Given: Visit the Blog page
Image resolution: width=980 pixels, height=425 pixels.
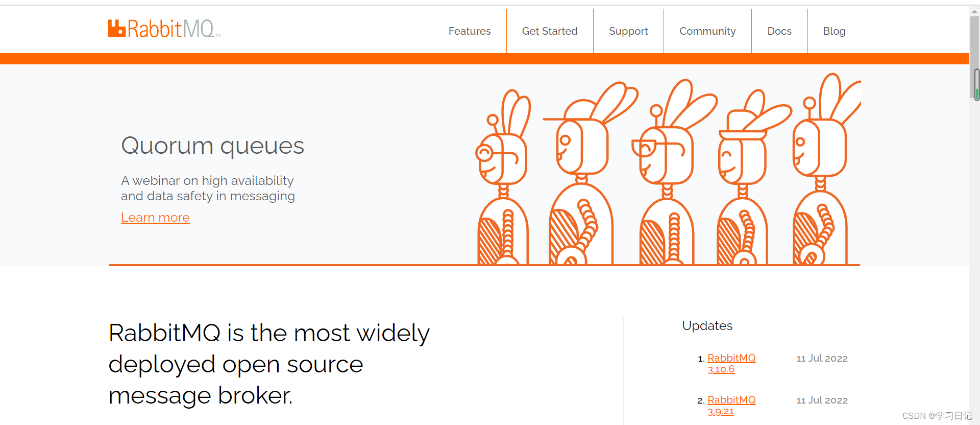Looking at the screenshot, I should pyautogui.click(x=834, y=31).
